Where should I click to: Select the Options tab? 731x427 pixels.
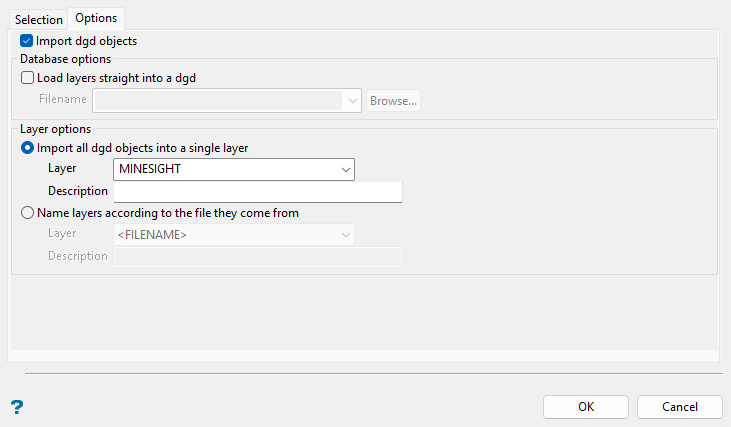tap(96, 18)
